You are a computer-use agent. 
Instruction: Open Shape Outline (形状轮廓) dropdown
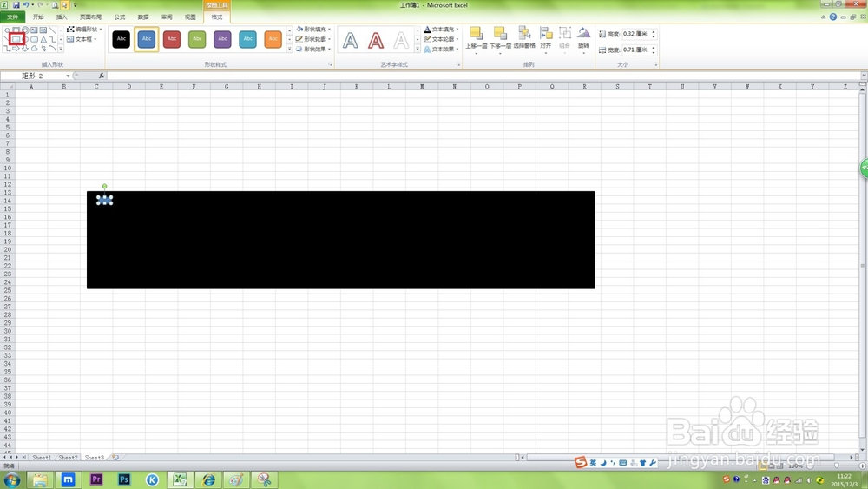coord(313,39)
